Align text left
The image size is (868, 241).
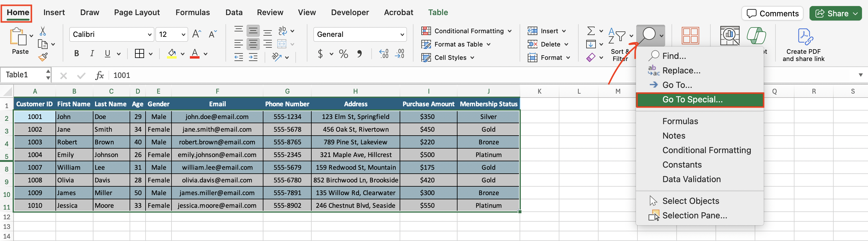point(239,44)
